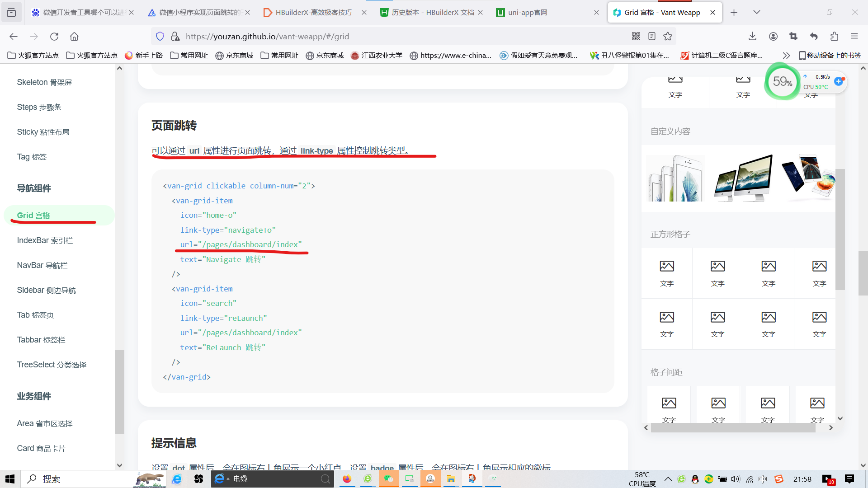Switch to HBuilderX-高效极客技巧 tab
The image size is (868, 488).
point(313,13)
